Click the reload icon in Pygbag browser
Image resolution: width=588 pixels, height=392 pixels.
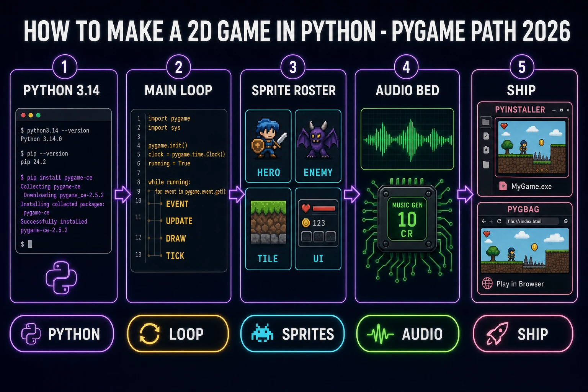coord(499,221)
